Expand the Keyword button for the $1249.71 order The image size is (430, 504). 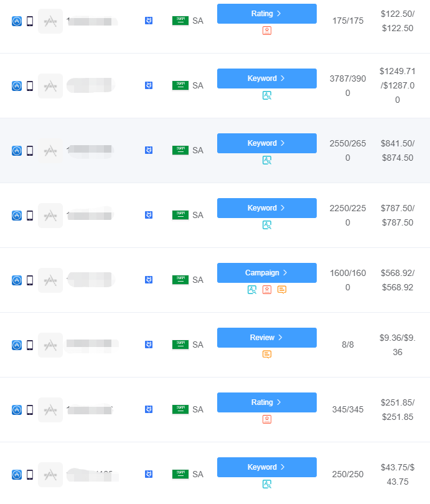coord(267,78)
